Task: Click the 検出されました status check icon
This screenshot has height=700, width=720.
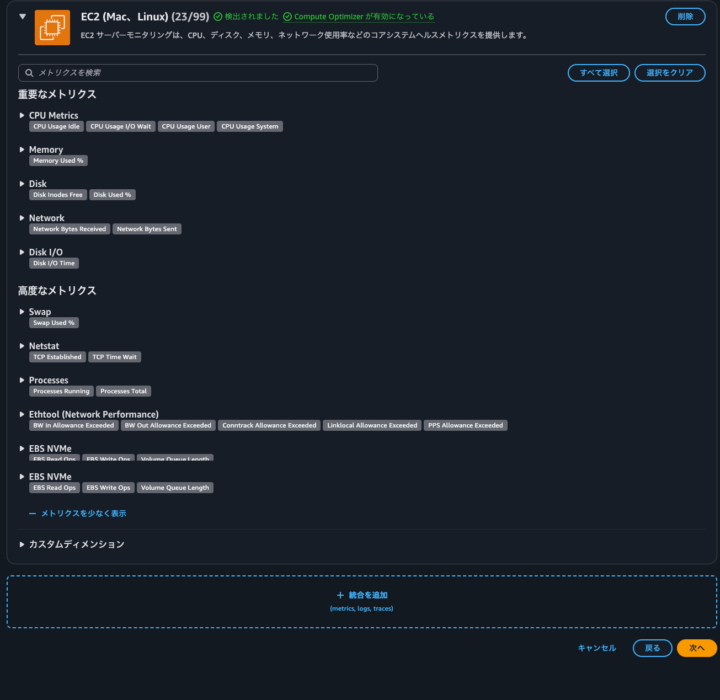Action: pyautogui.click(x=218, y=17)
